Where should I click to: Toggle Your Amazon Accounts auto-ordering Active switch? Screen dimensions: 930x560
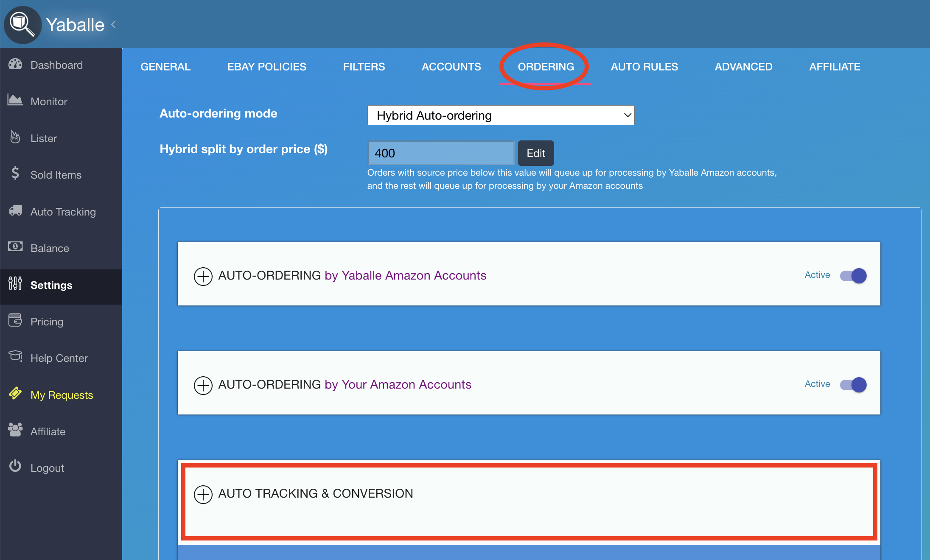854,384
